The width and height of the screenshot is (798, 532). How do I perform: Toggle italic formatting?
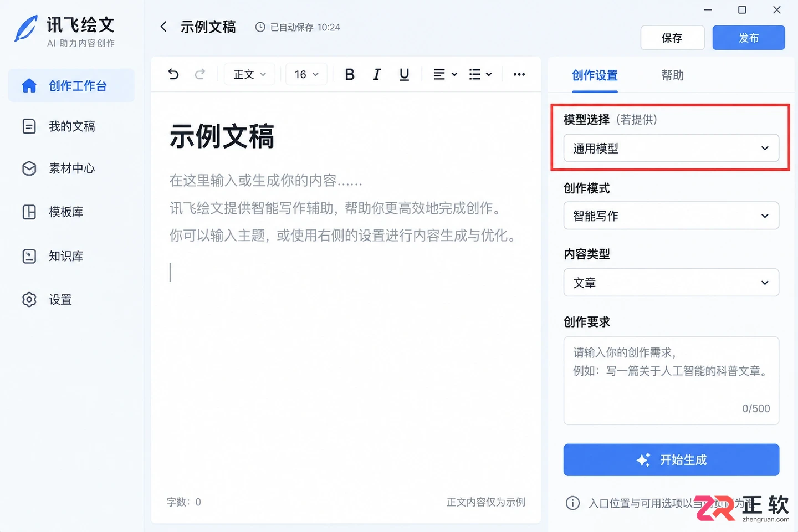click(x=377, y=74)
